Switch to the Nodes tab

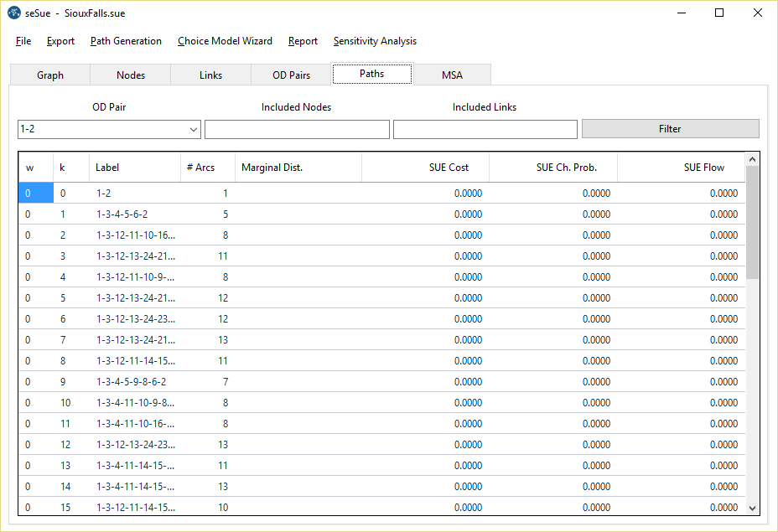point(131,75)
